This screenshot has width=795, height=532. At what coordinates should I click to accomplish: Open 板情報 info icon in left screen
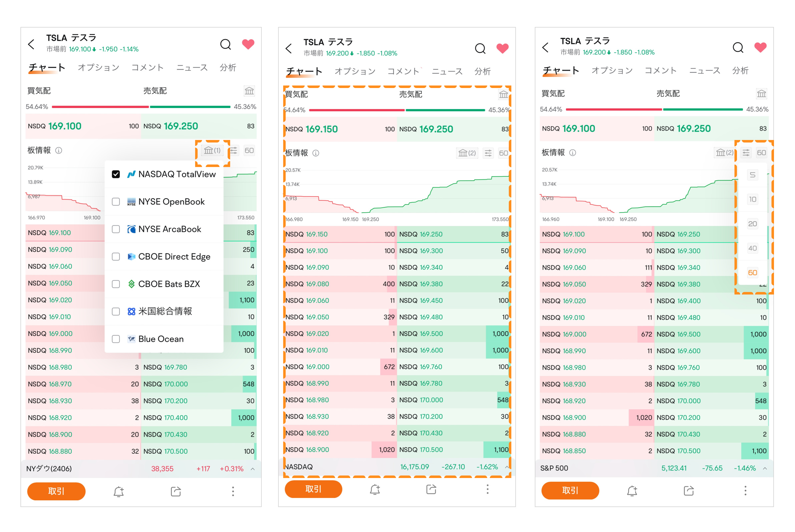pyautogui.click(x=59, y=150)
